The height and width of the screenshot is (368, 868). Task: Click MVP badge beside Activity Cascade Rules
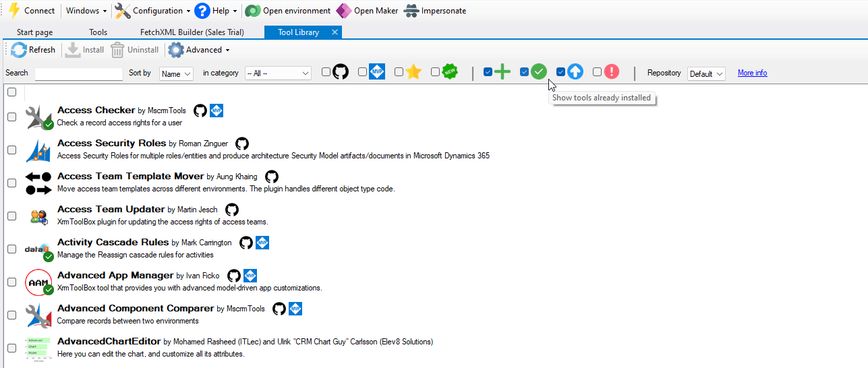pyautogui.click(x=262, y=243)
